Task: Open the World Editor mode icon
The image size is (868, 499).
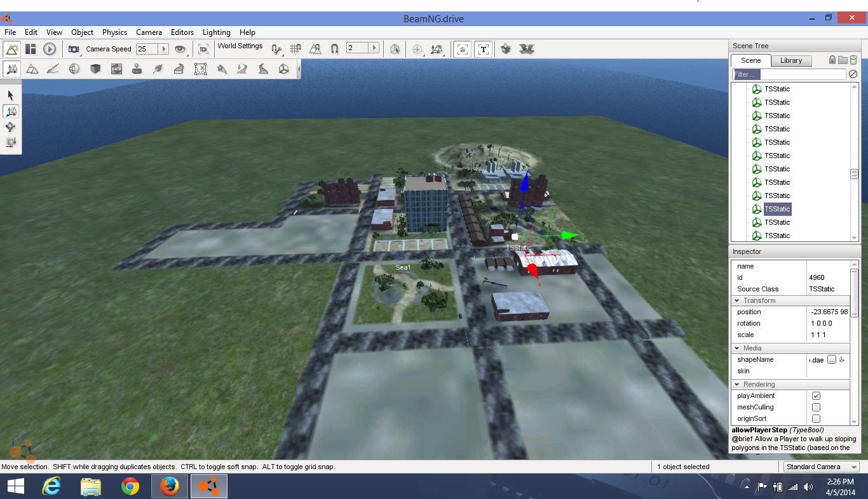Action: (x=11, y=49)
